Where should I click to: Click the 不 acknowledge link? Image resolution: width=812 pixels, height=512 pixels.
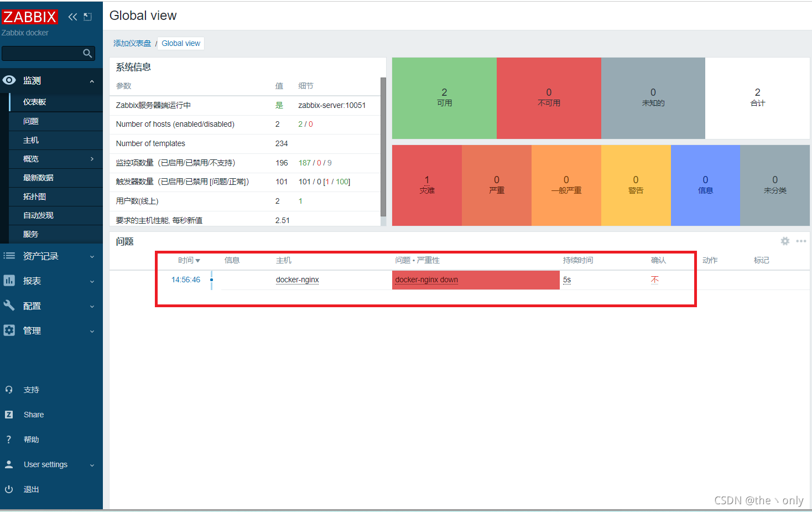tap(655, 280)
